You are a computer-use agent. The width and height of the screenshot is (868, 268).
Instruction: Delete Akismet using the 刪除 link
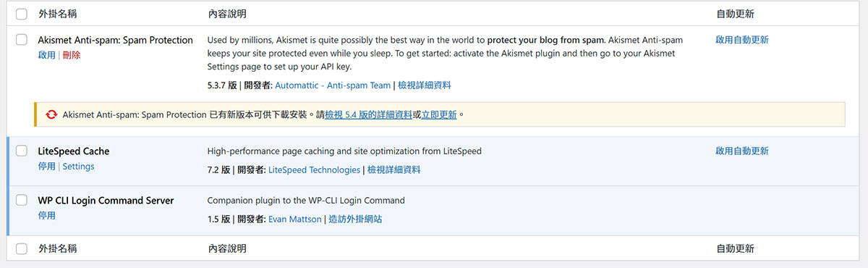click(x=72, y=55)
